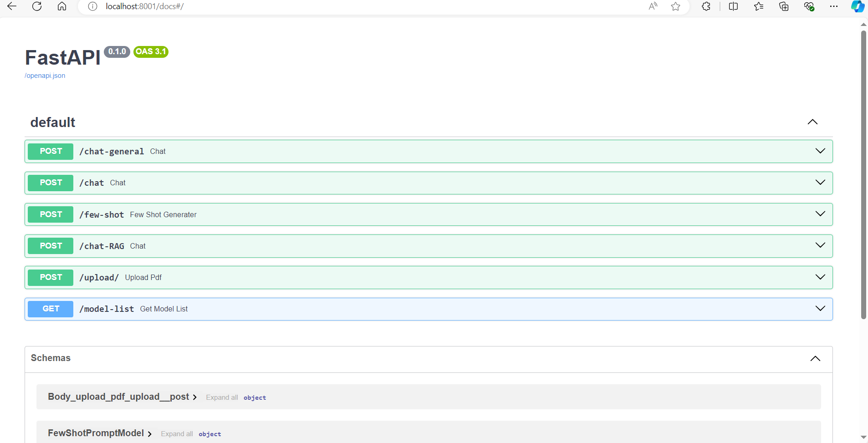This screenshot has height=443, width=868.
Task: Click GET badge on /model-list row
Action: click(x=51, y=309)
